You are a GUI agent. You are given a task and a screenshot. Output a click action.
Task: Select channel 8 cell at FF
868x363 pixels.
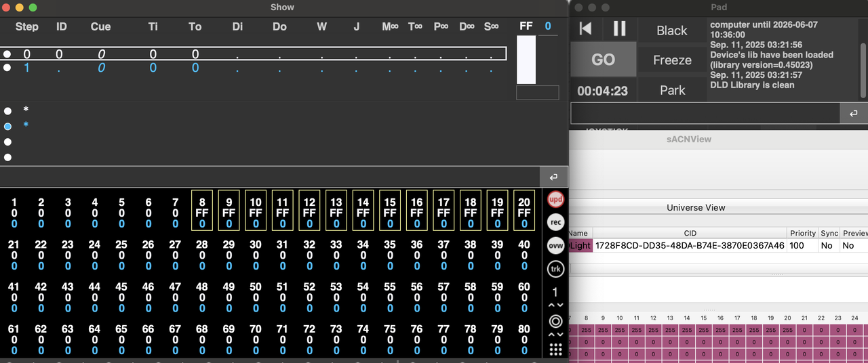coord(202,212)
